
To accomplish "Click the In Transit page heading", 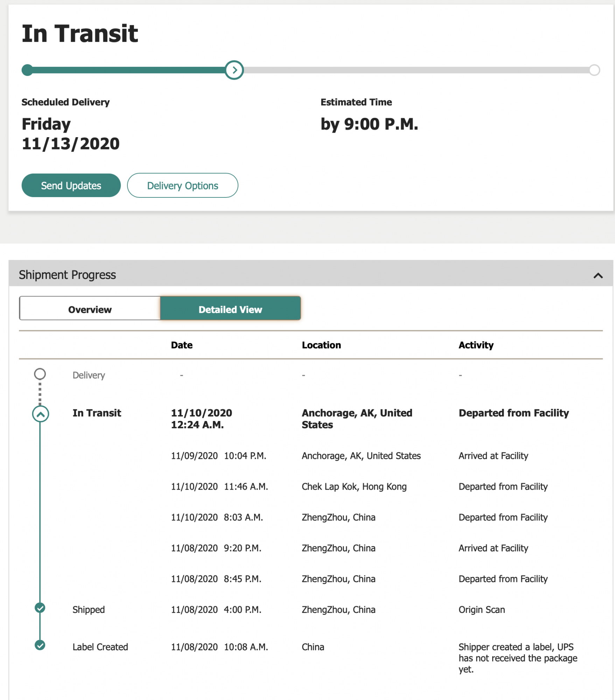I will [80, 34].
